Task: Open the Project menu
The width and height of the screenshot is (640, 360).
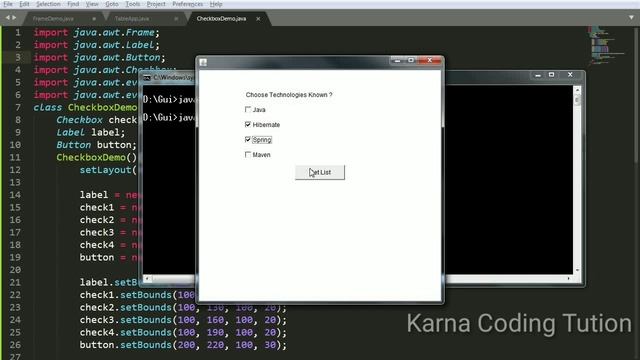Action: coord(156,4)
